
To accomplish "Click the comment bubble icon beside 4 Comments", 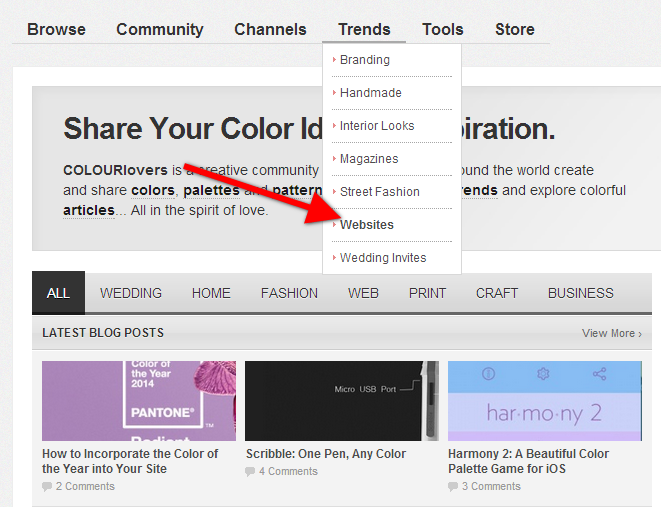I will click(x=251, y=471).
